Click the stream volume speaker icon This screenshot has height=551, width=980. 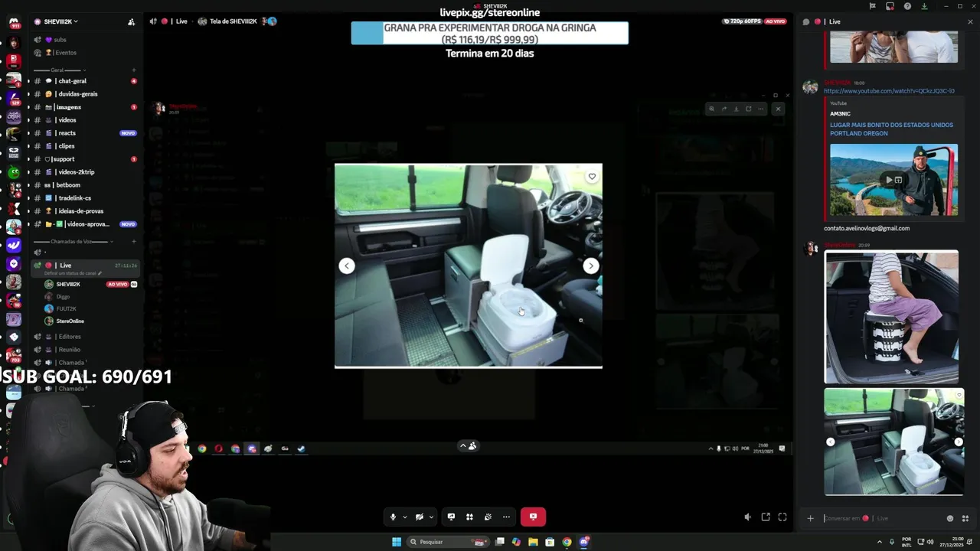[x=747, y=517]
